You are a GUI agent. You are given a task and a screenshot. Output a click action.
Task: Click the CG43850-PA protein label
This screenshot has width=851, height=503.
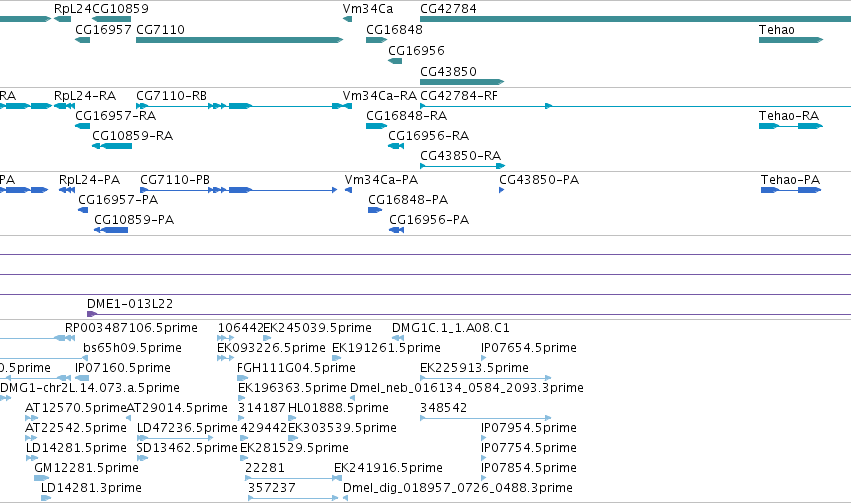pyautogui.click(x=539, y=180)
